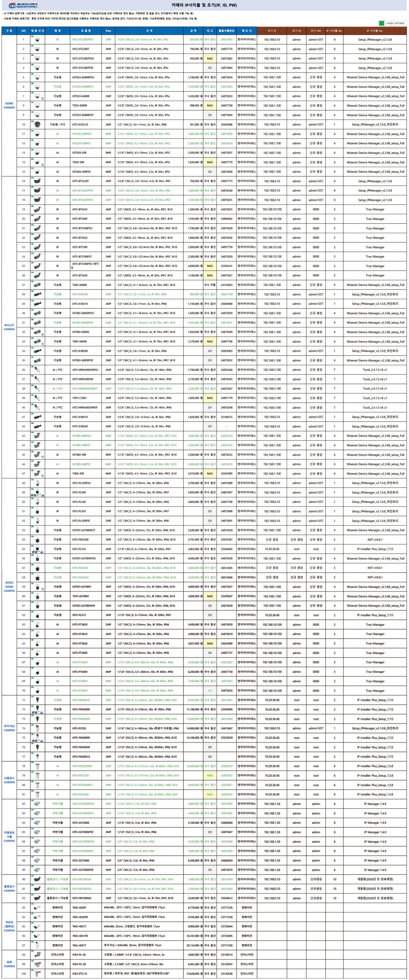Viewport: 409px width, 980px height.
Task: Click the 초기 IP column header
Action: (x=272, y=31)
